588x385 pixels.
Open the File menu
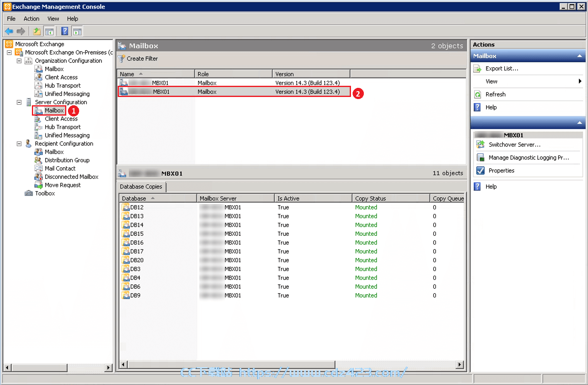pyautogui.click(x=11, y=19)
